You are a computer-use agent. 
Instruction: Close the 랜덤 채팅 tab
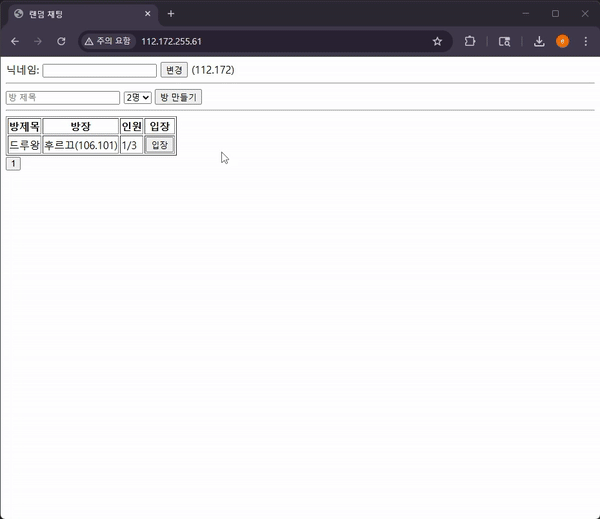coord(148,14)
